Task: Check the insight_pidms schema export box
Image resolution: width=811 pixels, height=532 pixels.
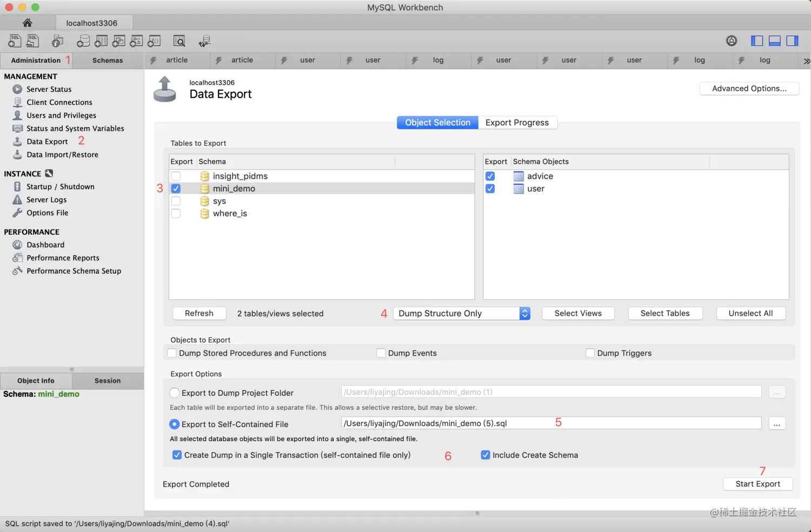Action: point(176,176)
